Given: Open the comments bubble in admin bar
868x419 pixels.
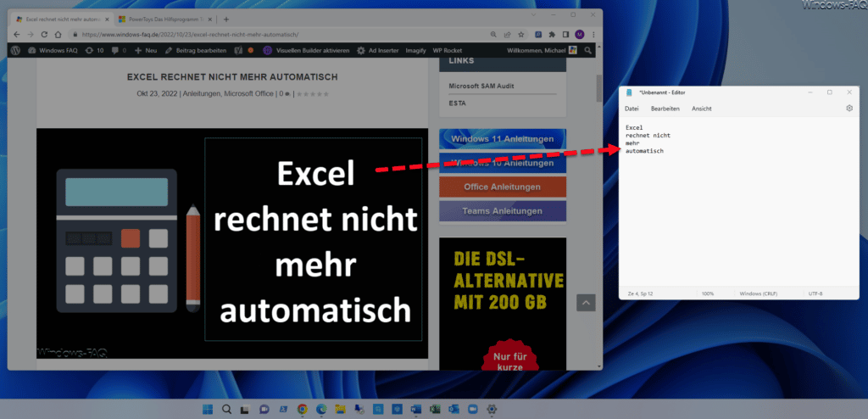Looking at the screenshot, I should [x=119, y=50].
